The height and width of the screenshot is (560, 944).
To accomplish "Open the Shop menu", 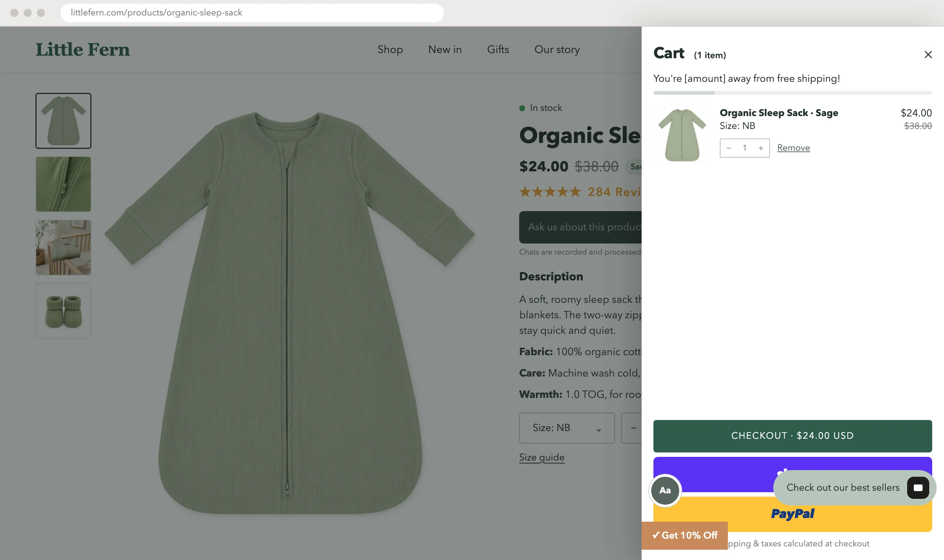I will [390, 49].
